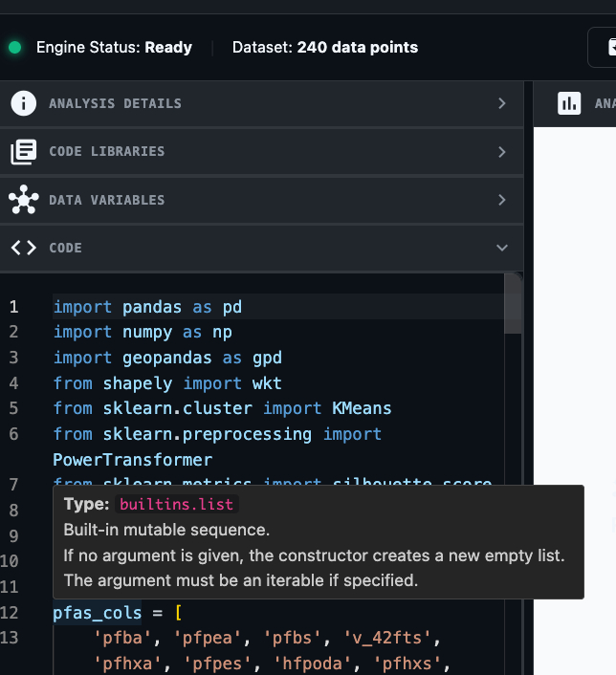Select the CODE LIBRARIES section label
The image size is (616, 675).
click(x=106, y=151)
